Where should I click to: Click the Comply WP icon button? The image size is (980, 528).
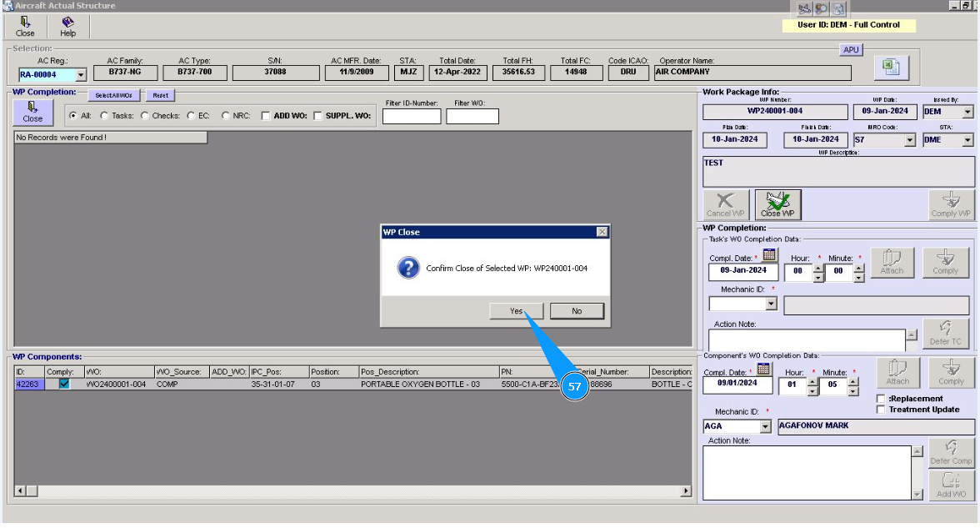951,204
